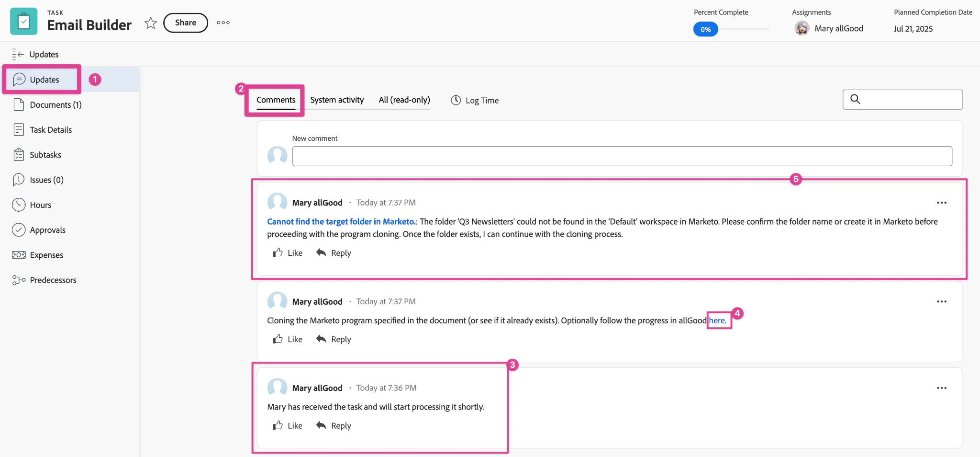View the Hours section via its clock icon

pyautogui.click(x=18, y=205)
